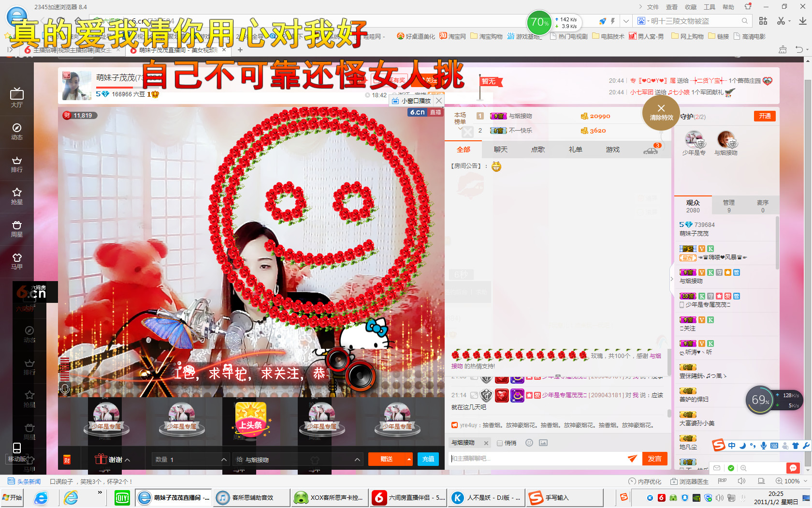Toggle the 悄悄 whisper checkbox
The image size is (812, 508).
(x=500, y=443)
